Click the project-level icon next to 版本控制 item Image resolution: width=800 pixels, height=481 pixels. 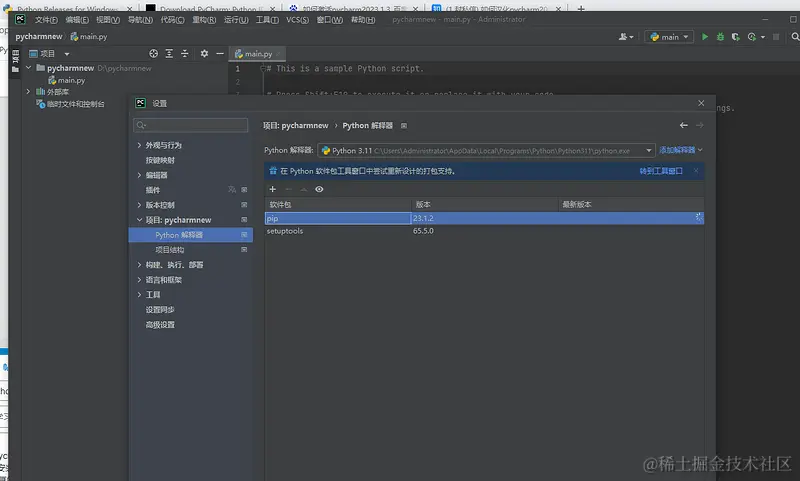click(x=244, y=205)
